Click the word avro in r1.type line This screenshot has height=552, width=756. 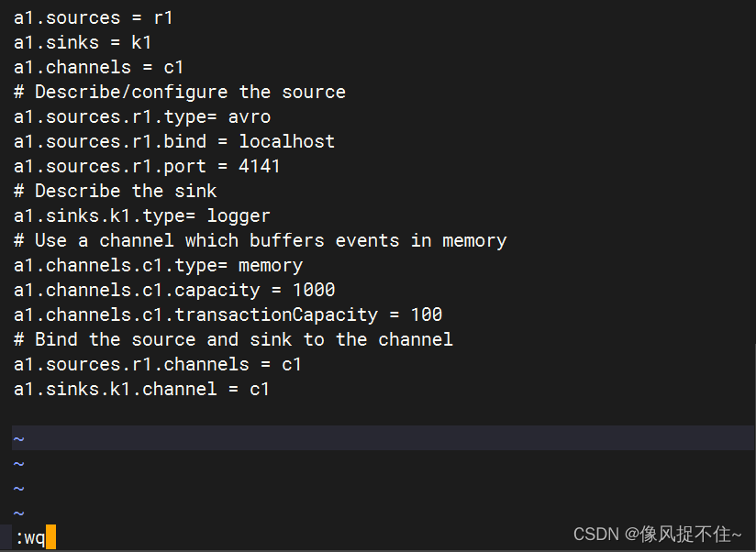[x=250, y=116]
